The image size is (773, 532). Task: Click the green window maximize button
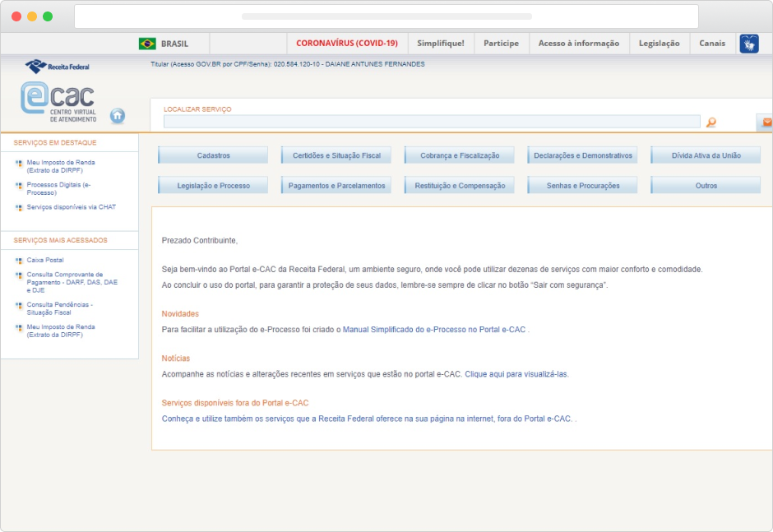[x=48, y=16]
